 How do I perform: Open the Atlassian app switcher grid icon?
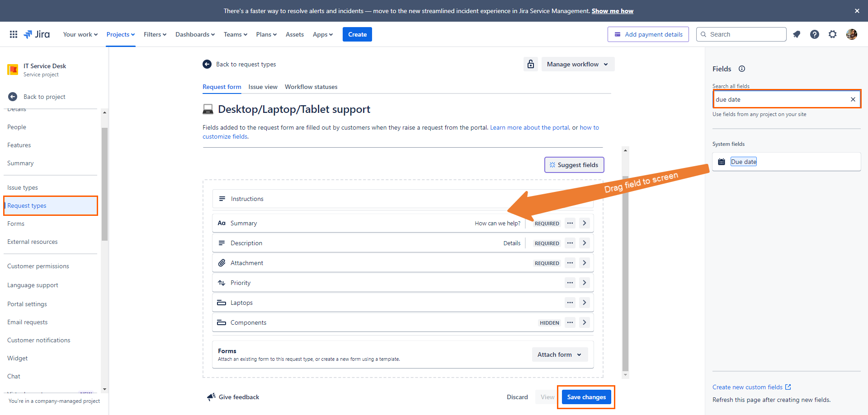click(14, 34)
